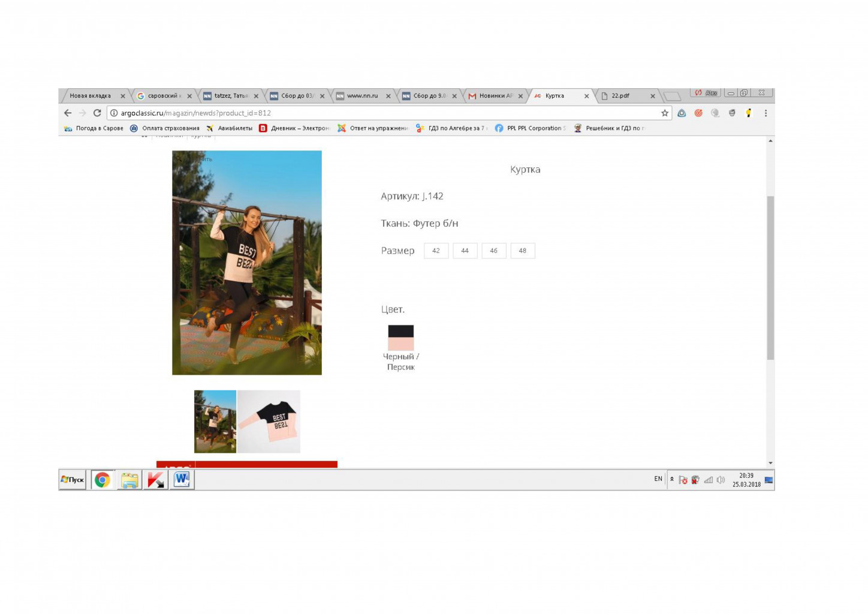Click the Ткань: Футер б/н text

pyautogui.click(x=419, y=223)
